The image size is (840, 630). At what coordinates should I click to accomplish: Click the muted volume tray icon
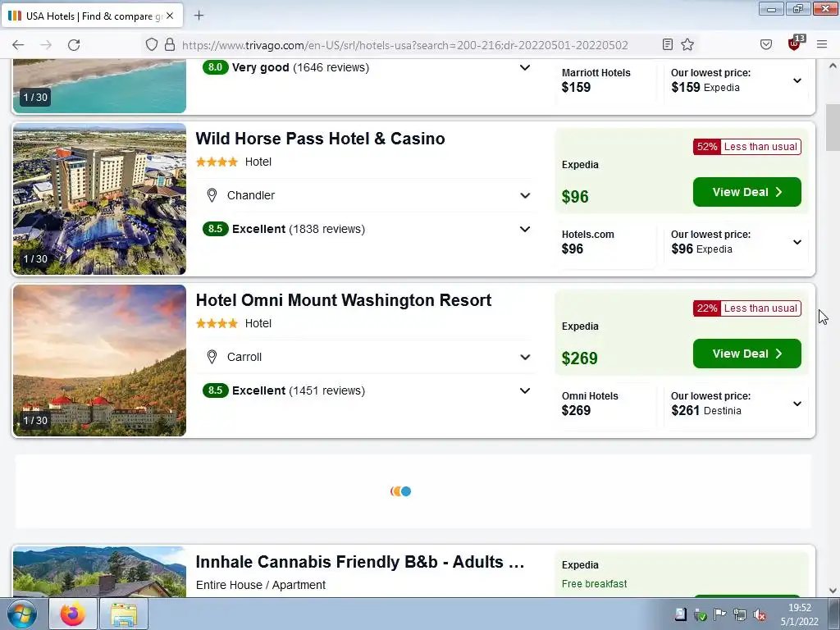pos(759,614)
